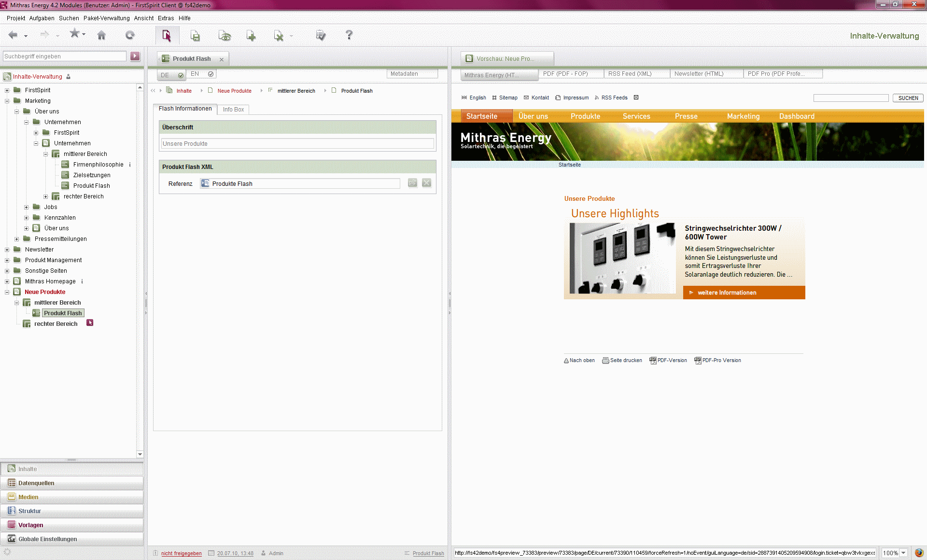The width and height of the screenshot is (927, 560).
Task: Click the Suchbegriff eingeben search field
Action: tap(65, 56)
